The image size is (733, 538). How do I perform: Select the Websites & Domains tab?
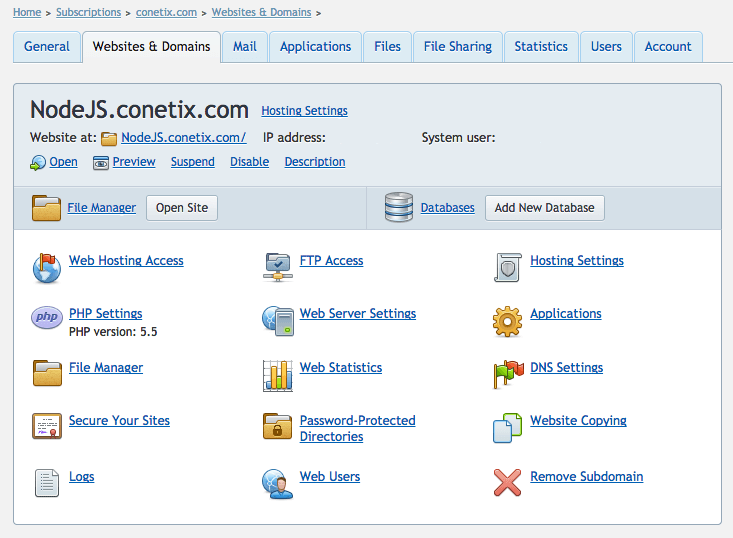(151, 47)
